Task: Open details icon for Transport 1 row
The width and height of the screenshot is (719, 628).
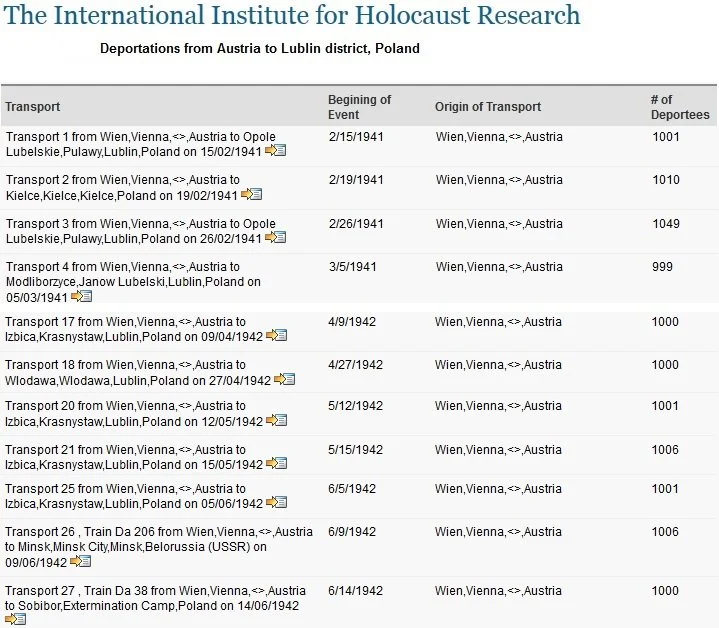Action: pos(276,150)
